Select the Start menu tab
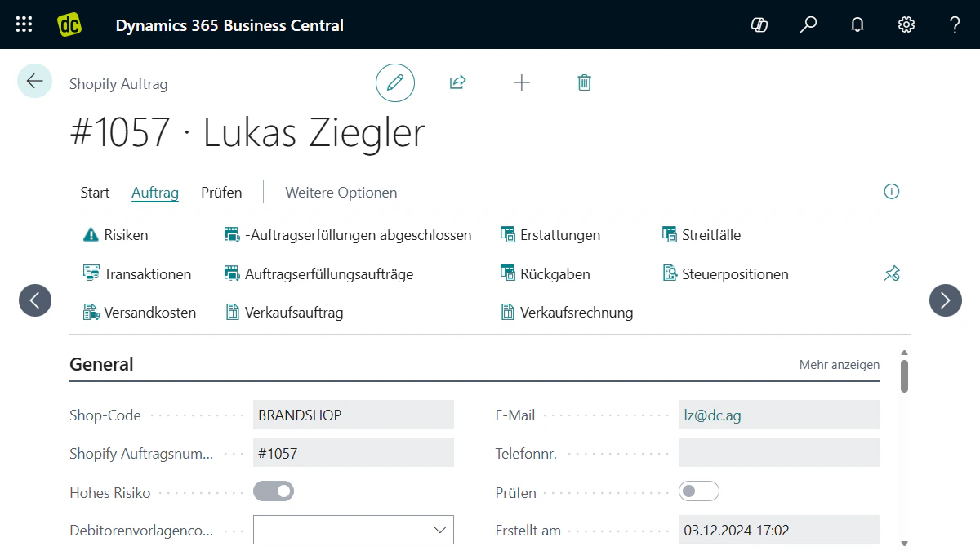The height and width of the screenshot is (551, 980). click(95, 193)
